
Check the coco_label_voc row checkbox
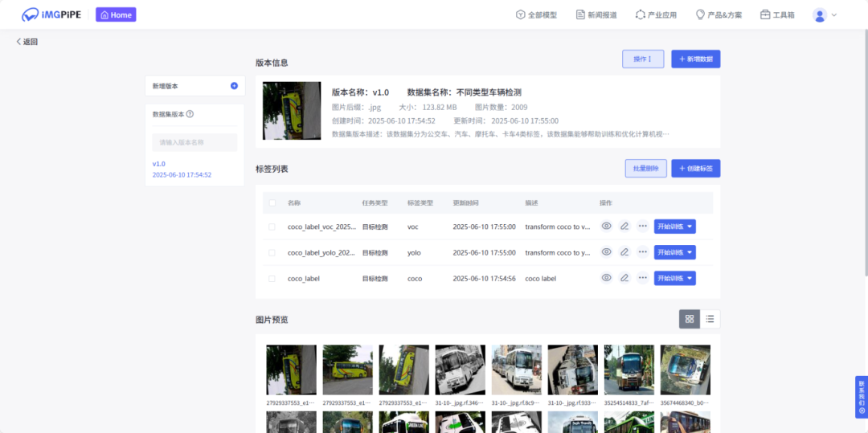272,227
